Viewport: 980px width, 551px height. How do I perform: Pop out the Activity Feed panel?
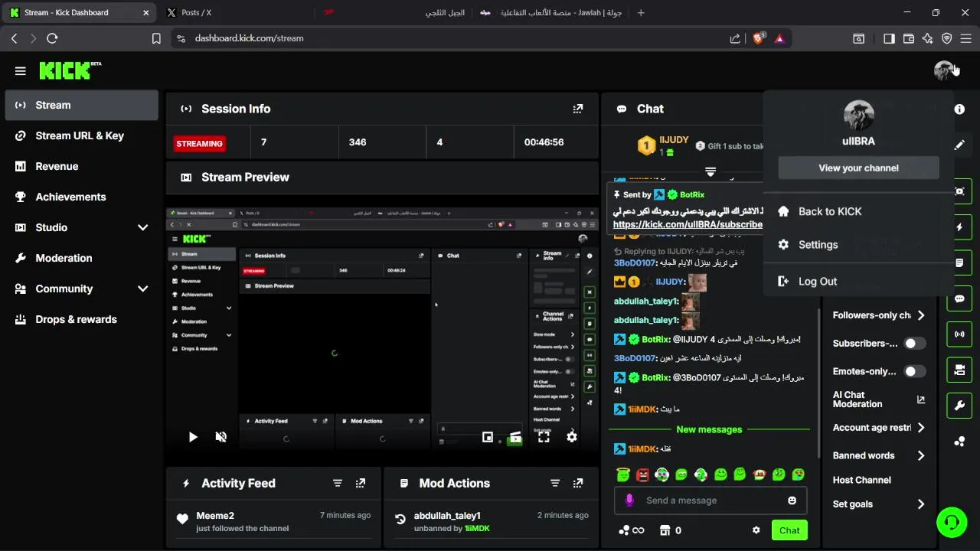point(361,484)
